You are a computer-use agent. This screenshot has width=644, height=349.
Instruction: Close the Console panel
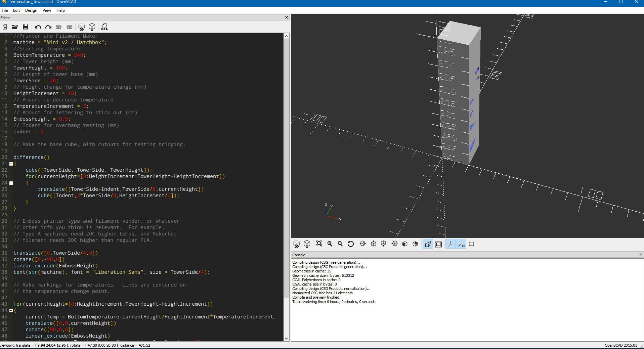coord(641,255)
